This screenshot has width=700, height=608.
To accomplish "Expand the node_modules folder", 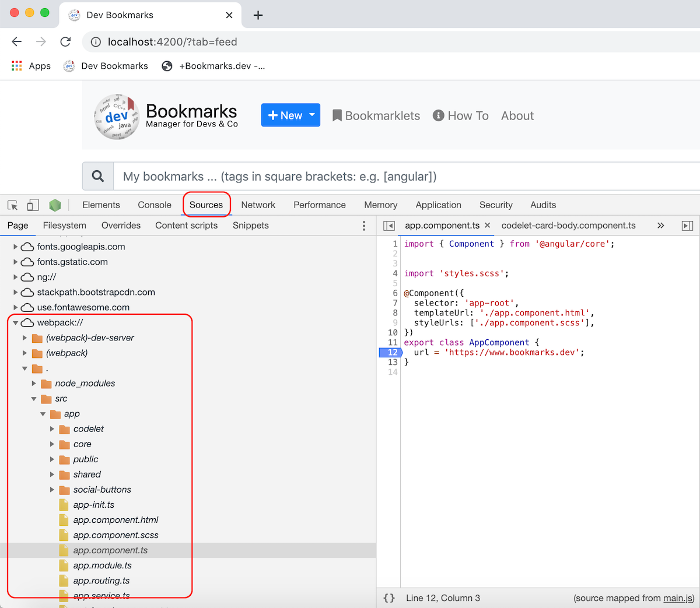I will (x=34, y=383).
